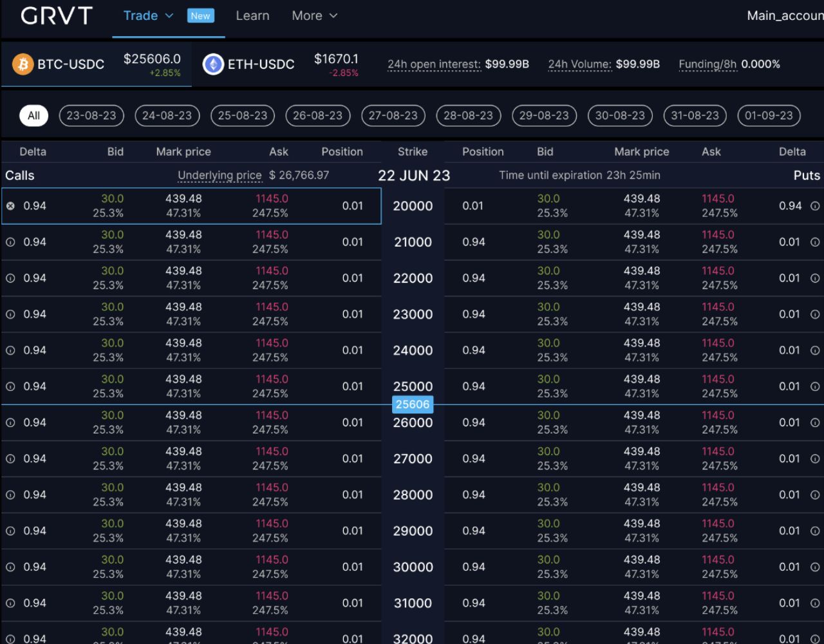The image size is (824, 644).
Task: Open calls info icon for strike 31000
Action: pos(10,603)
